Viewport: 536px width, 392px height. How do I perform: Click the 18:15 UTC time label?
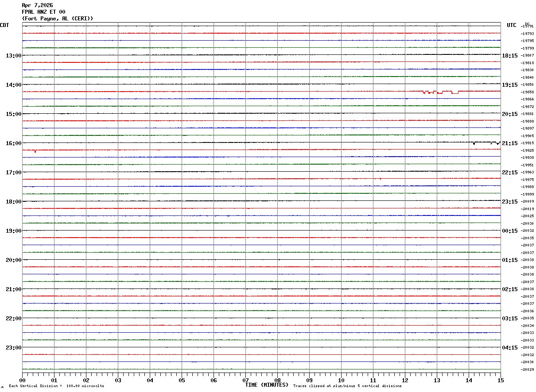[510, 56]
